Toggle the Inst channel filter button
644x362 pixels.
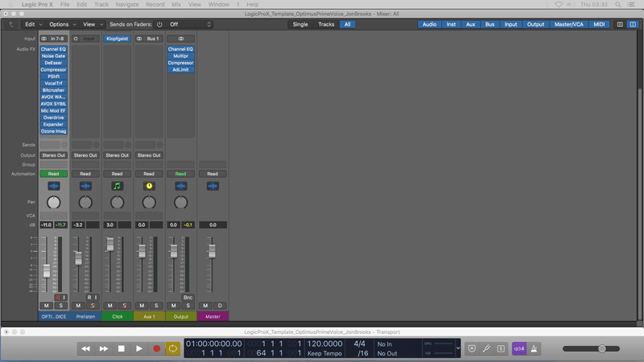[x=451, y=24]
